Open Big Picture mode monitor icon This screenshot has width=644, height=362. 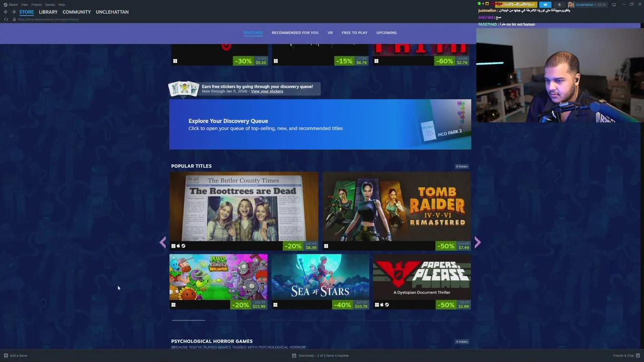(614, 5)
